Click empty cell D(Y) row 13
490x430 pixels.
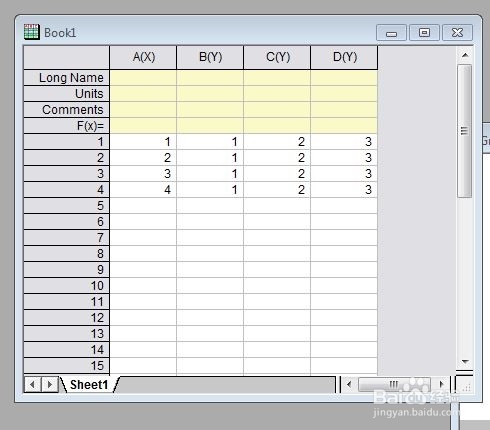pos(344,334)
